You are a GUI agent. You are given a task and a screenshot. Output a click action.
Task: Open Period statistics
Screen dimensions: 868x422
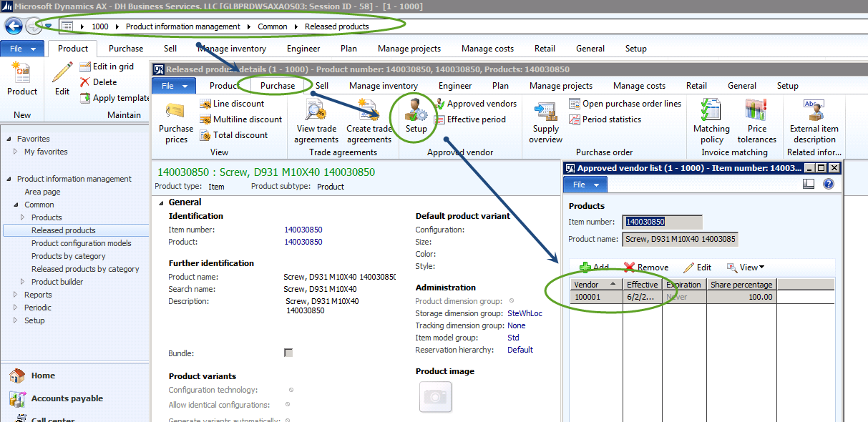tap(605, 119)
